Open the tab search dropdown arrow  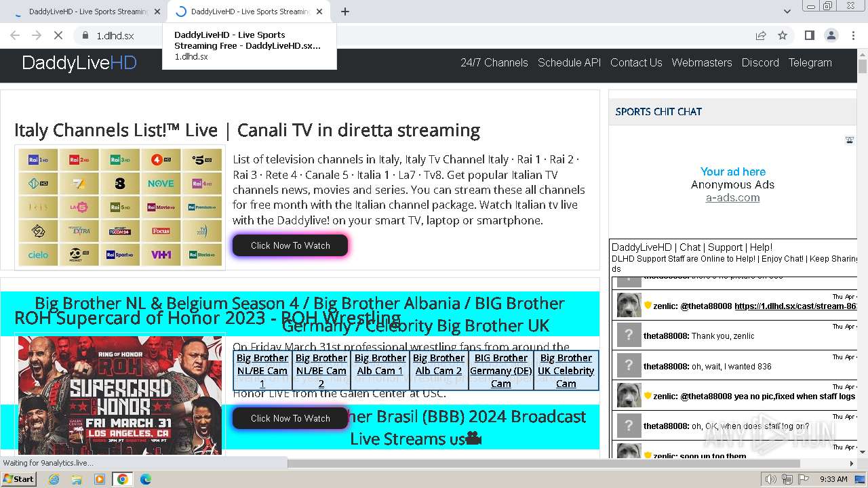pos(787,12)
